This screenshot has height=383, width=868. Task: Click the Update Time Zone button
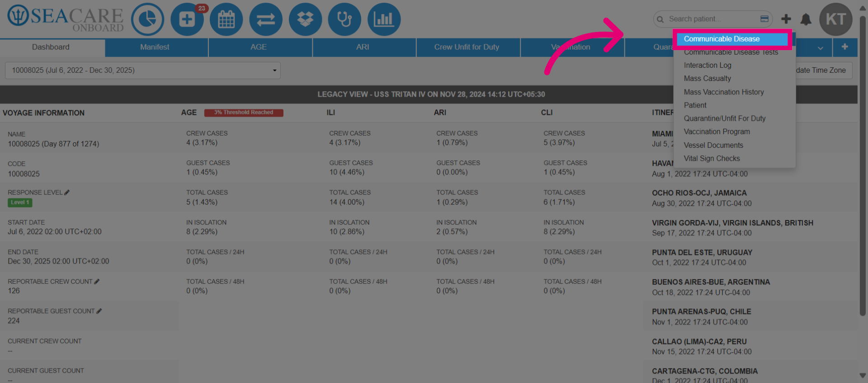pyautogui.click(x=821, y=70)
